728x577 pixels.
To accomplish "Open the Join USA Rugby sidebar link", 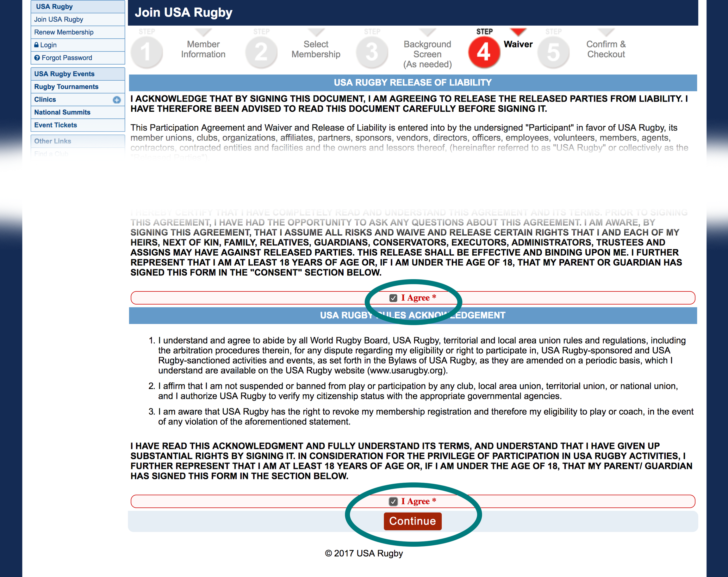I will point(78,19).
